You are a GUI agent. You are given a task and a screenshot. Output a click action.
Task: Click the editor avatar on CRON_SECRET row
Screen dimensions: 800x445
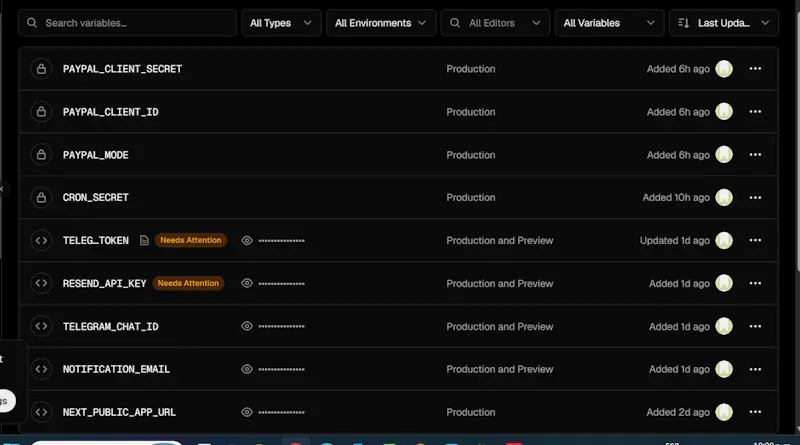click(x=724, y=197)
